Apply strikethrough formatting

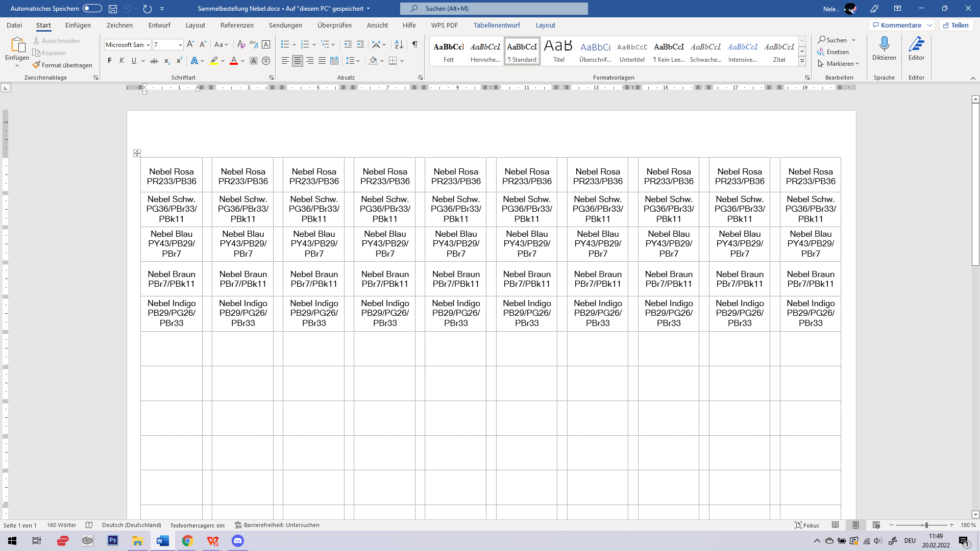tap(154, 61)
